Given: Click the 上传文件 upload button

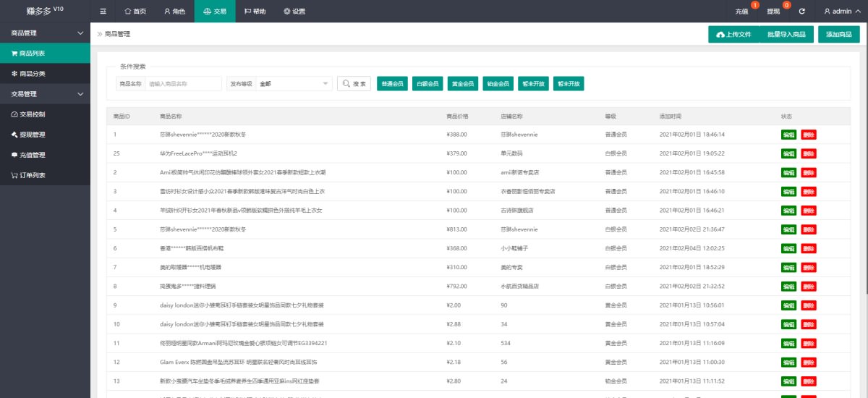Looking at the screenshot, I should [733, 35].
